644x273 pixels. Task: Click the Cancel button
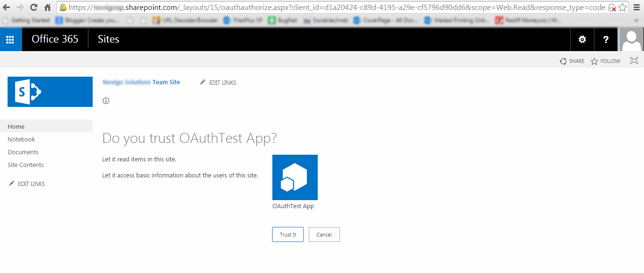point(324,234)
